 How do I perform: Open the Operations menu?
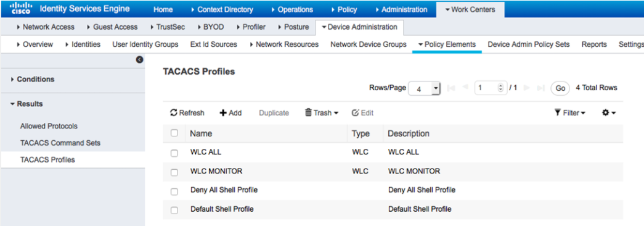(292, 9)
